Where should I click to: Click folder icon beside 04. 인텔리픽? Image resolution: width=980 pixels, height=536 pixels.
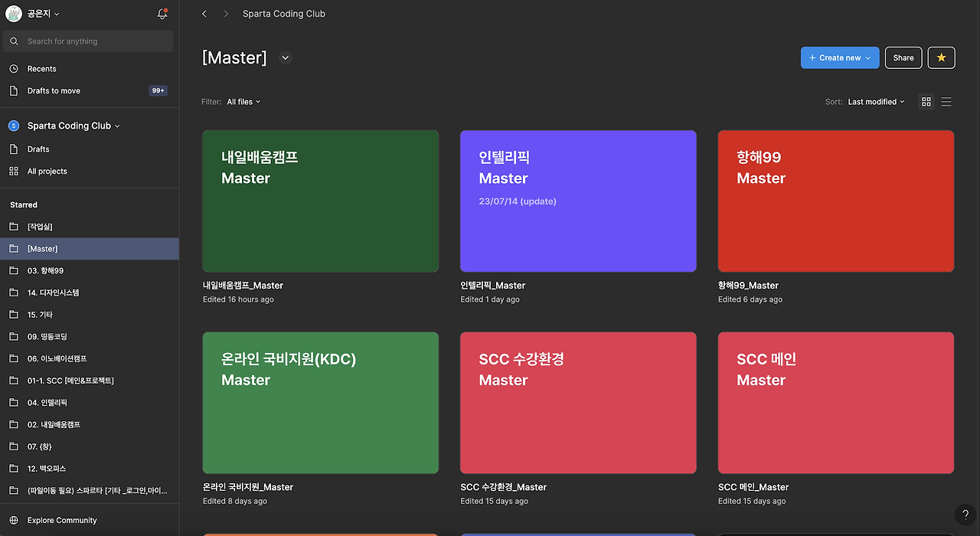(x=14, y=403)
